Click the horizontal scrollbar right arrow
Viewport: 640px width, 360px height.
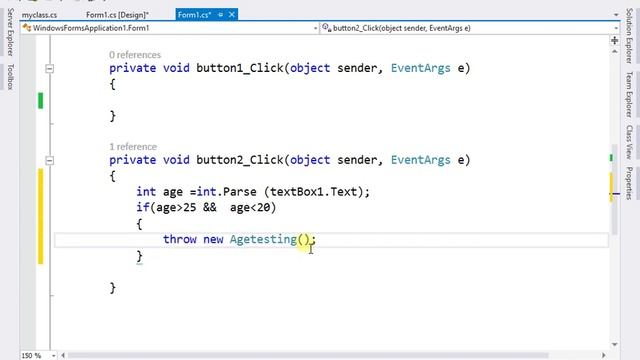(x=604, y=356)
